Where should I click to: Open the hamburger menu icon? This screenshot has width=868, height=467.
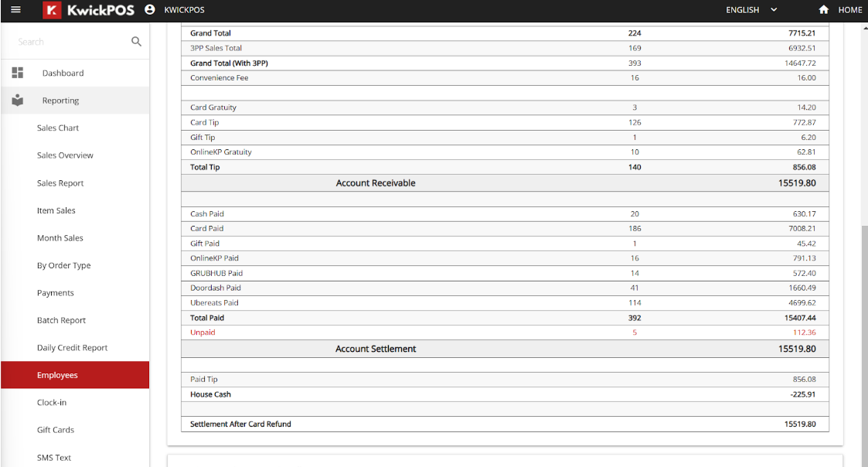(x=15, y=9)
